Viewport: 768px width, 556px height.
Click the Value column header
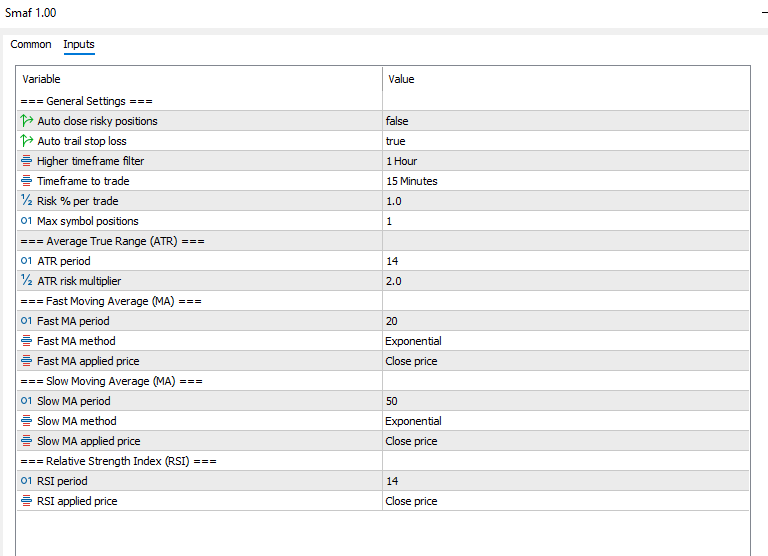pyautogui.click(x=401, y=79)
